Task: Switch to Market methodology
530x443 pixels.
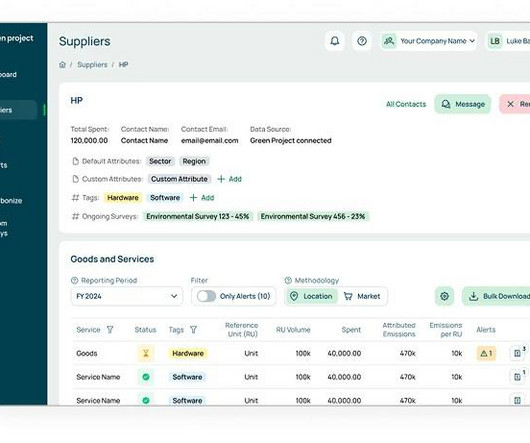Action: [x=362, y=296]
